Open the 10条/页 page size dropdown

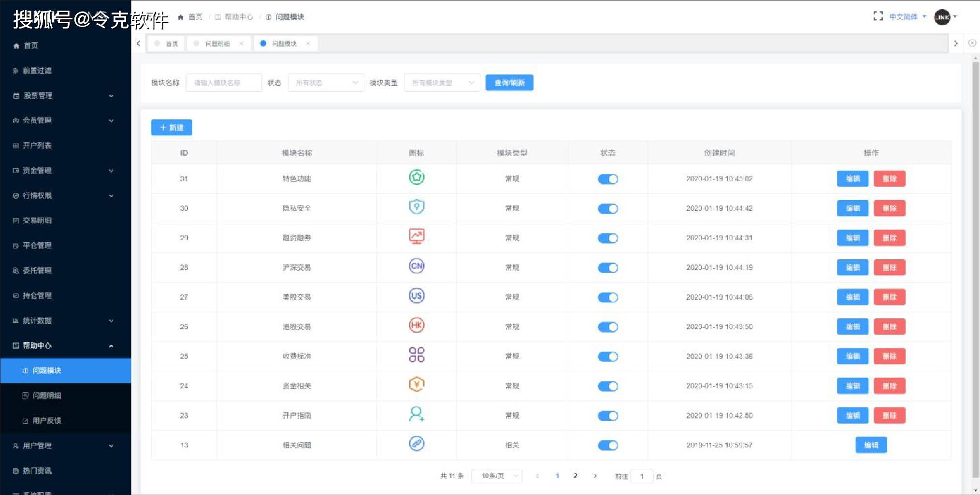pos(497,476)
